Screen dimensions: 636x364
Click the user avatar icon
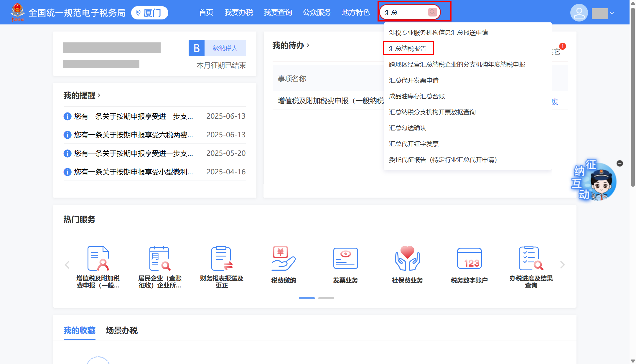[x=579, y=13]
